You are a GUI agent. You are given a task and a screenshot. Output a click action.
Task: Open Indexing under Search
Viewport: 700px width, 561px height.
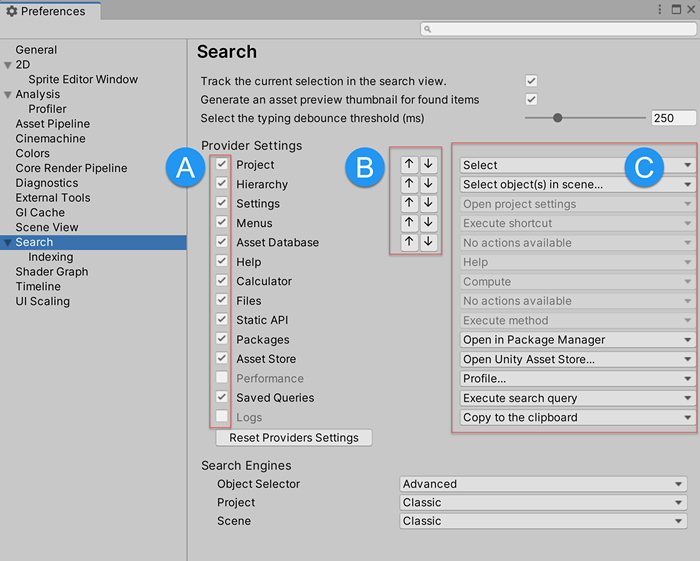(x=50, y=257)
